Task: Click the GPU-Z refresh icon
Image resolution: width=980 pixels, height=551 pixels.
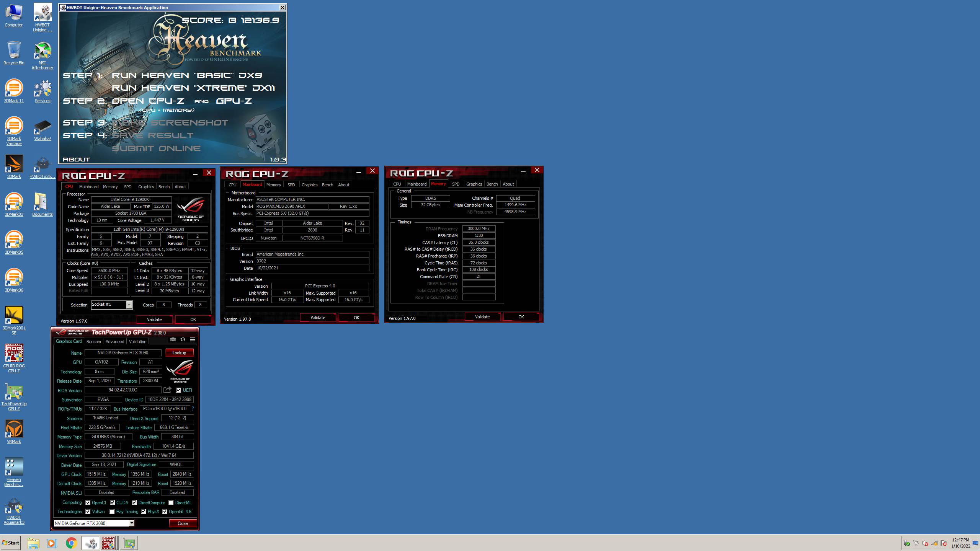Action: 183,339
